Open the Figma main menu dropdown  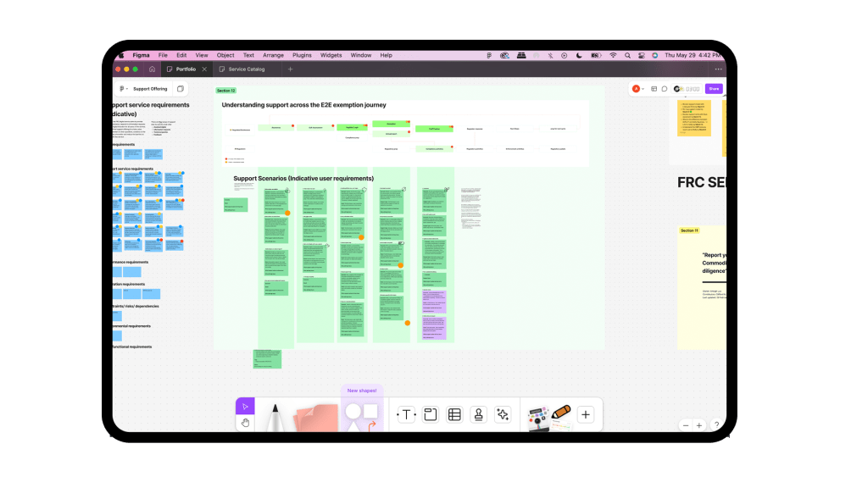[124, 89]
